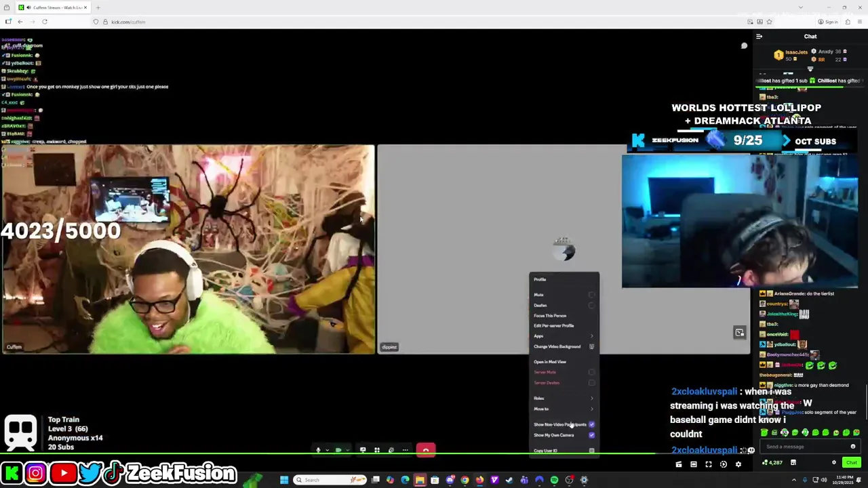Screen dimensions: 868x488
Task: Open Discord activities grid icon
Action: tap(377, 450)
